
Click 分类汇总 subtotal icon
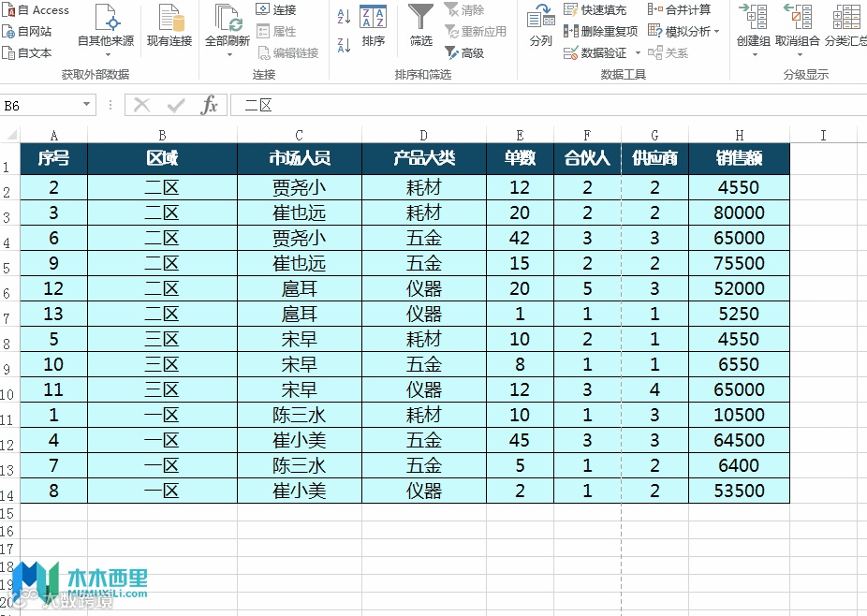coord(846,17)
